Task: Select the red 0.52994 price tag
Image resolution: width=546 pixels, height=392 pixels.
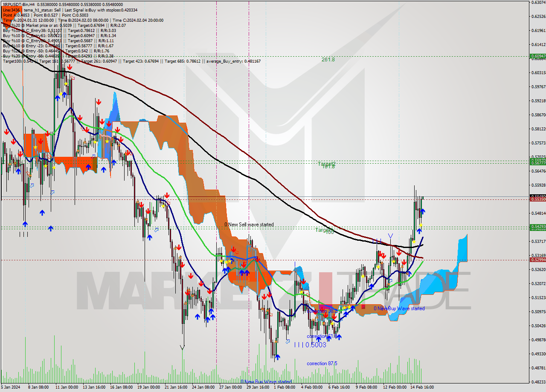Action: pyautogui.click(x=537, y=259)
